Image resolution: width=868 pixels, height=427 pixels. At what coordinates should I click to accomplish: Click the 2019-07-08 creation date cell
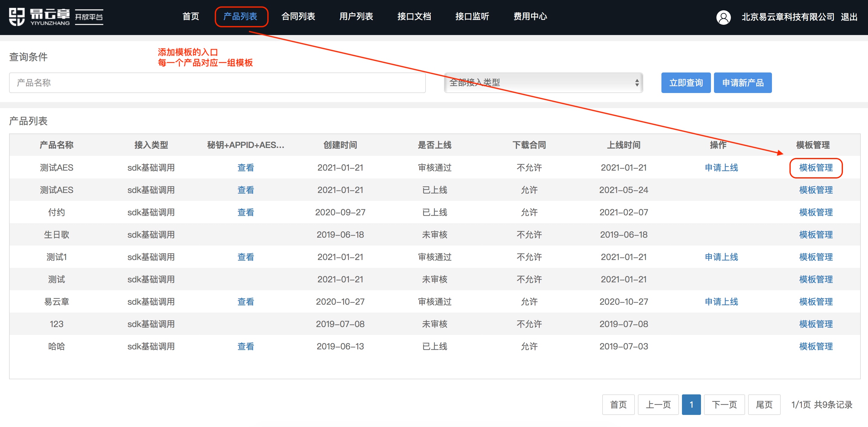(x=340, y=324)
